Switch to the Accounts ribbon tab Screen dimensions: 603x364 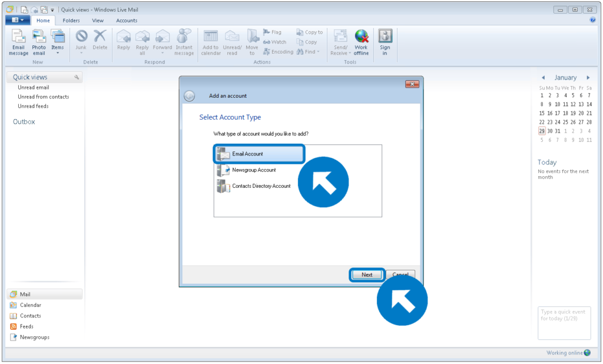point(126,20)
